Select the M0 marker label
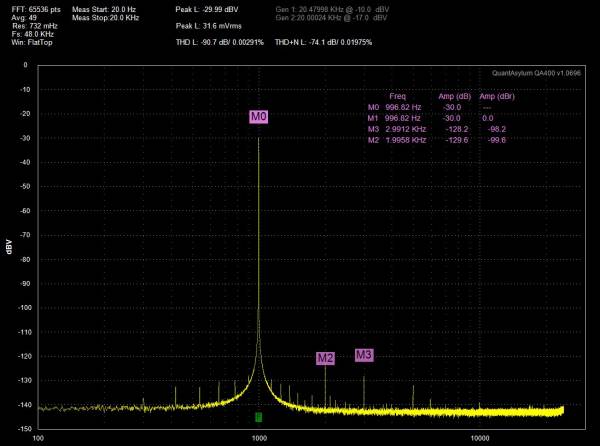Viewport: 600px width, 446px height. (259, 117)
